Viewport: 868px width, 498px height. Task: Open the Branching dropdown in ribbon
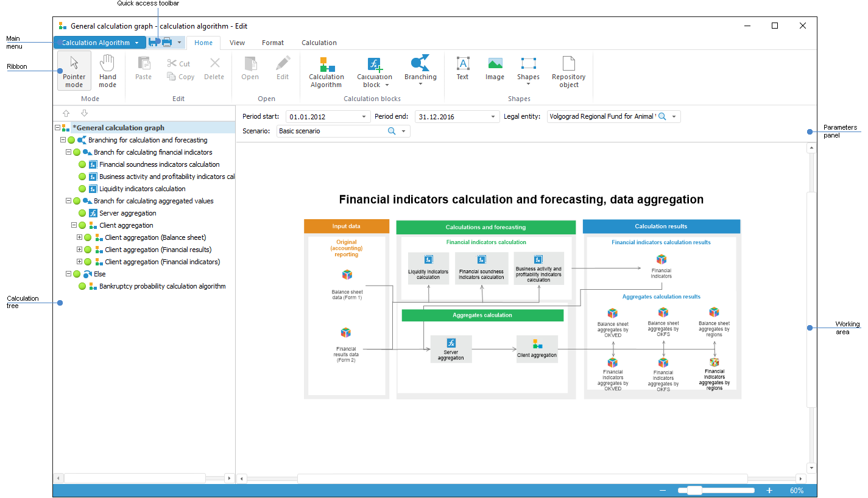coord(420,70)
